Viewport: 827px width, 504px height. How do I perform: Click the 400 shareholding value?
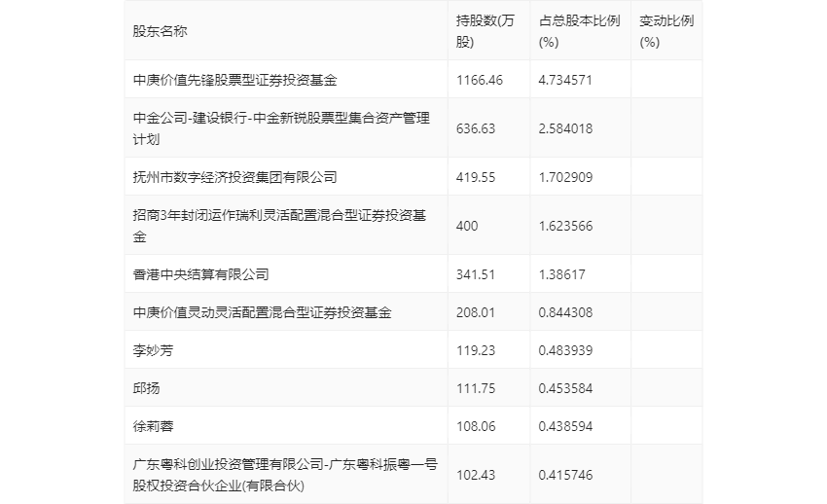[467, 226]
